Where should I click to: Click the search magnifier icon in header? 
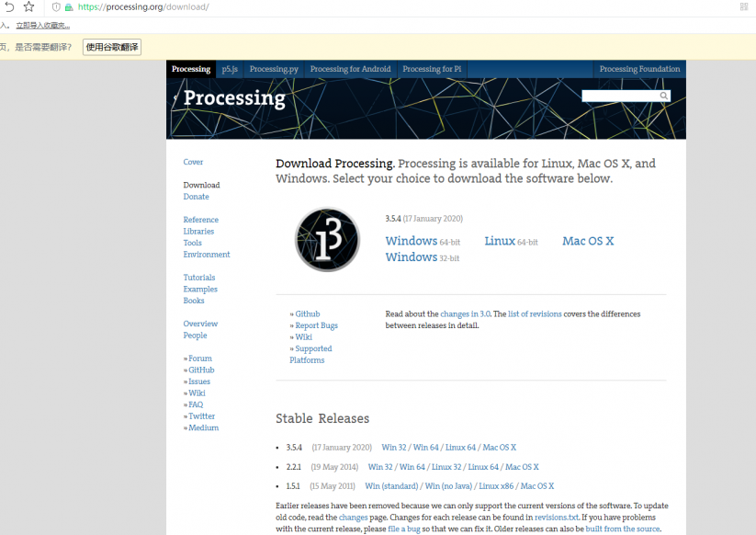664,96
